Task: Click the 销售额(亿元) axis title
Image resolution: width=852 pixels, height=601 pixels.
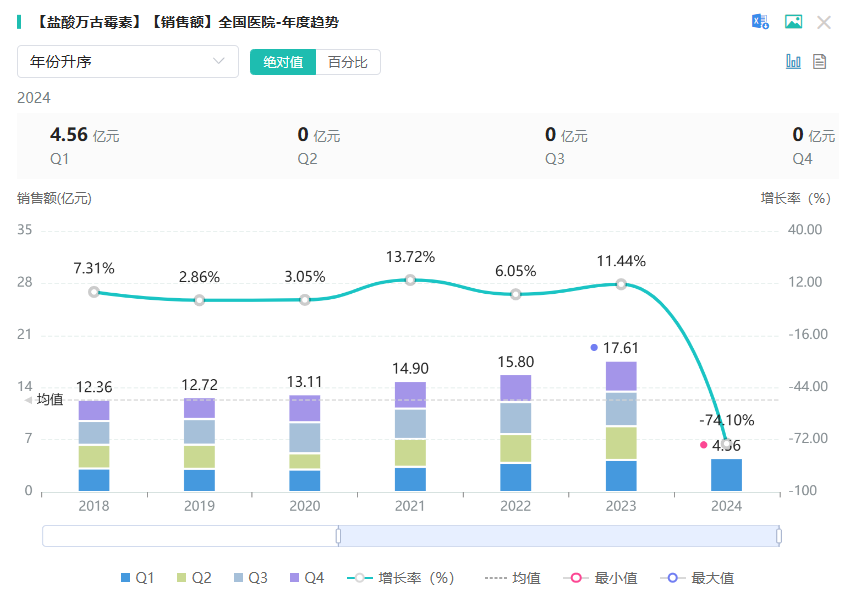Action: click(x=54, y=198)
